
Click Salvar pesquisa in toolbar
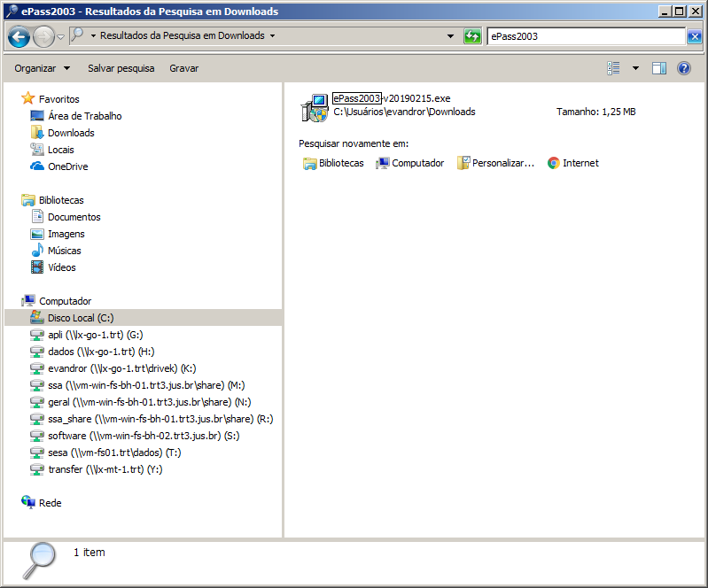click(x=121, y=68)
